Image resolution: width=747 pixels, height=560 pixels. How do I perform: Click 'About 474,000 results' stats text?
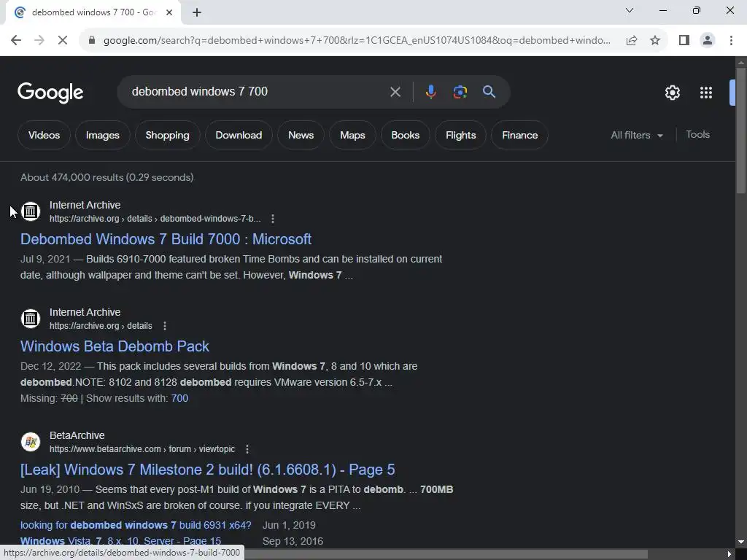coord(107,177)
